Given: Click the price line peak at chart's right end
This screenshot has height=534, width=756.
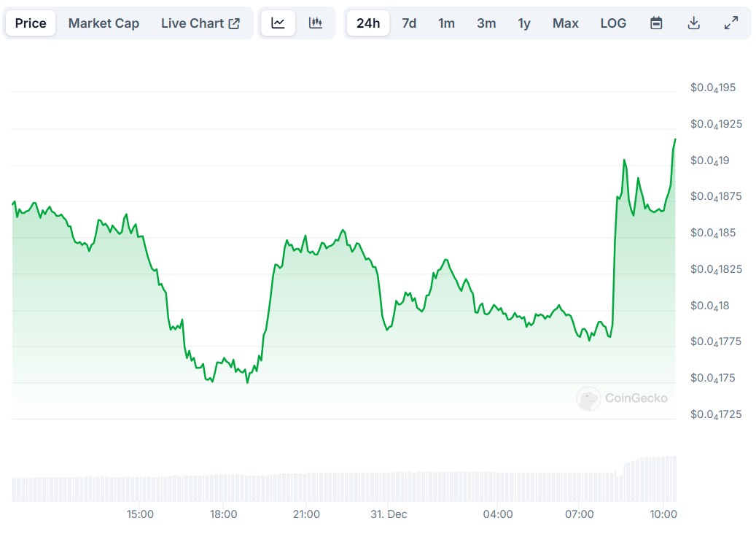Looking at the screenshot, I should click(675, 139).
